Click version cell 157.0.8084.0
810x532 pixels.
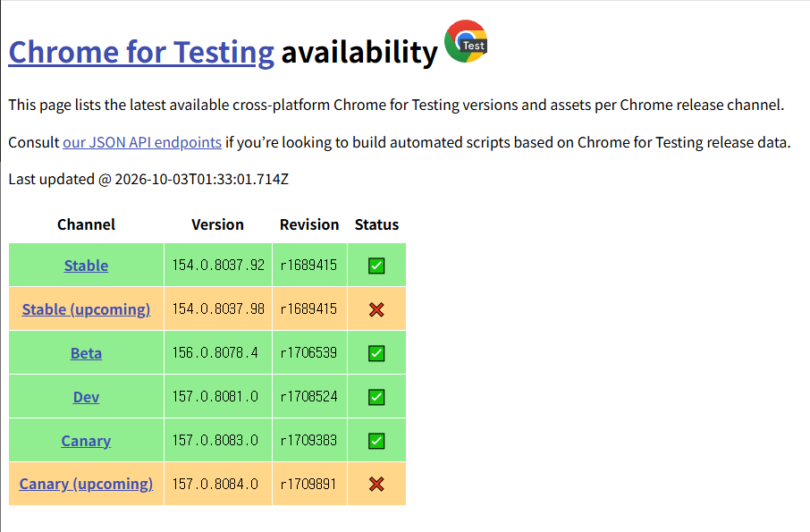(218, 484)
